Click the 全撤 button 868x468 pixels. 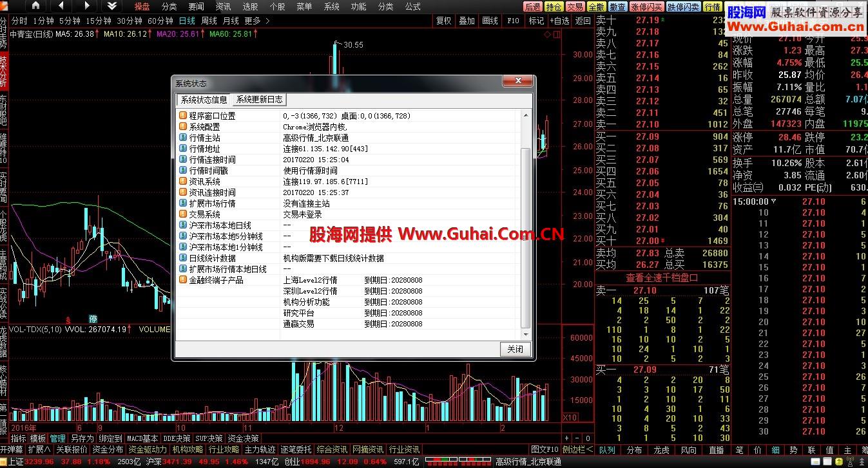click(596, 6)
